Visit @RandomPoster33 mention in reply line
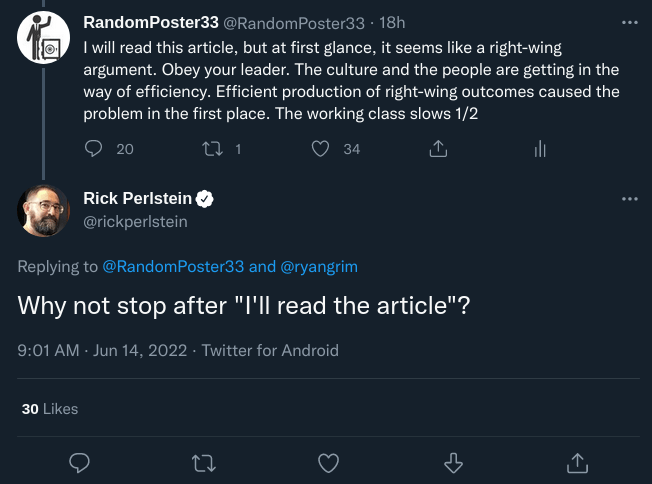 (173, 266)
